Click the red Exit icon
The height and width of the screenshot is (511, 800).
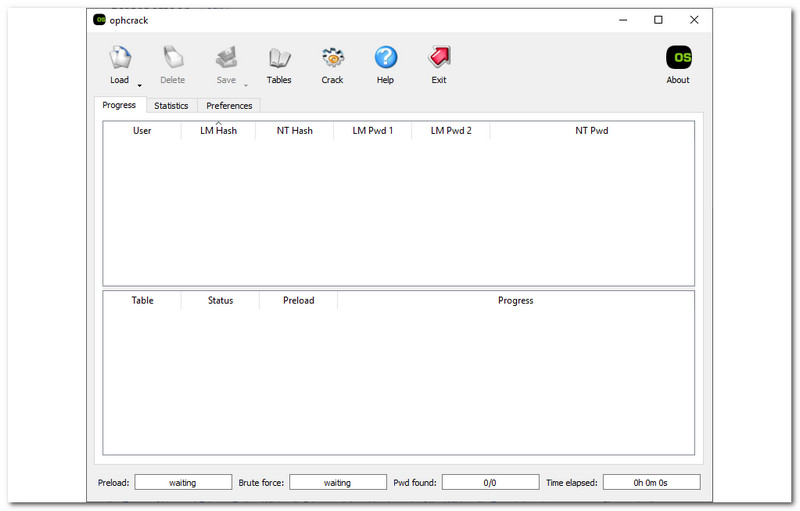(439, 58)
